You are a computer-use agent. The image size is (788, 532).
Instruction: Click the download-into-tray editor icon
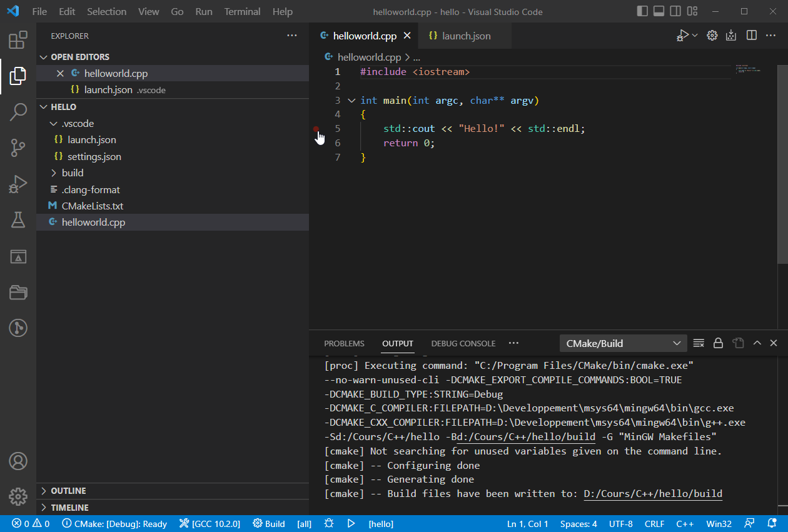[731, 36]
